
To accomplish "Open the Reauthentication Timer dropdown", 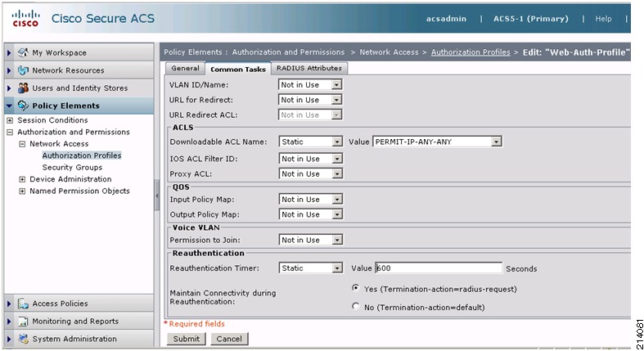I will click(310, 268).
